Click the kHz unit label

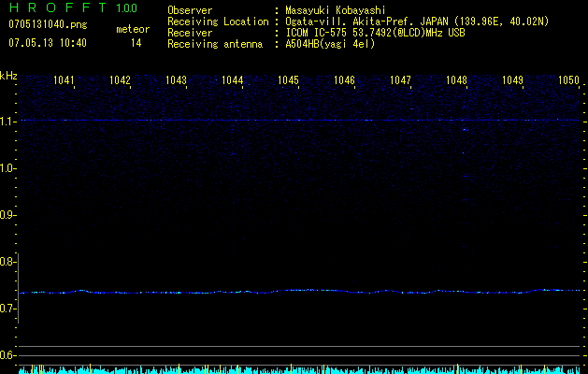[8, 75]
